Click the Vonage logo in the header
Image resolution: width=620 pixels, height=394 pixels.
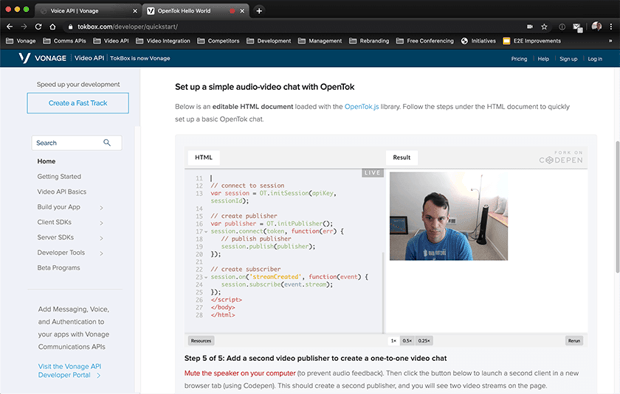(x=42, y=58)
